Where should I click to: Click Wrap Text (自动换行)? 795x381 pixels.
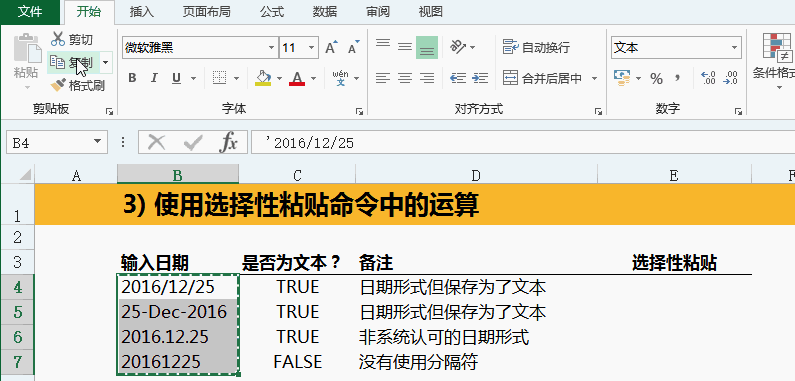[536, 48]
